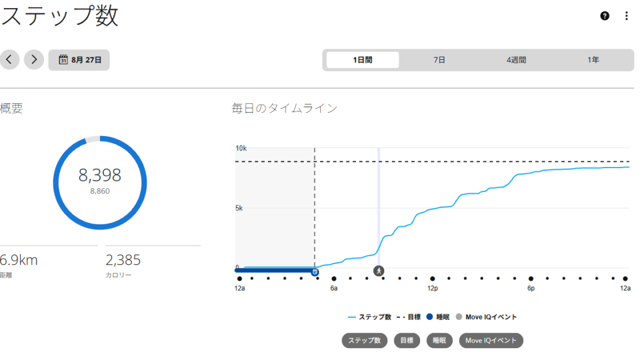Open the 8月 27日 date picker
Screen dimensions: 644x352
[x=79, y=60]
